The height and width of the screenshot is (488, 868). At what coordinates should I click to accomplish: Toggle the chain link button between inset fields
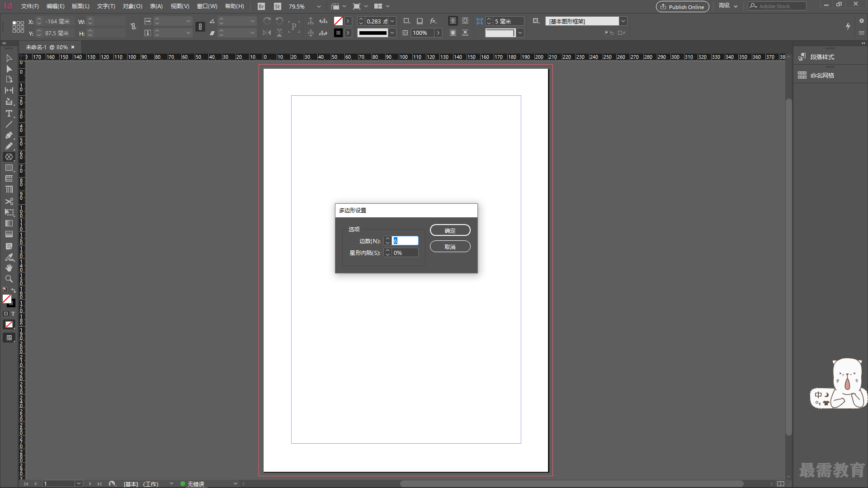click(x=200, y=27)
